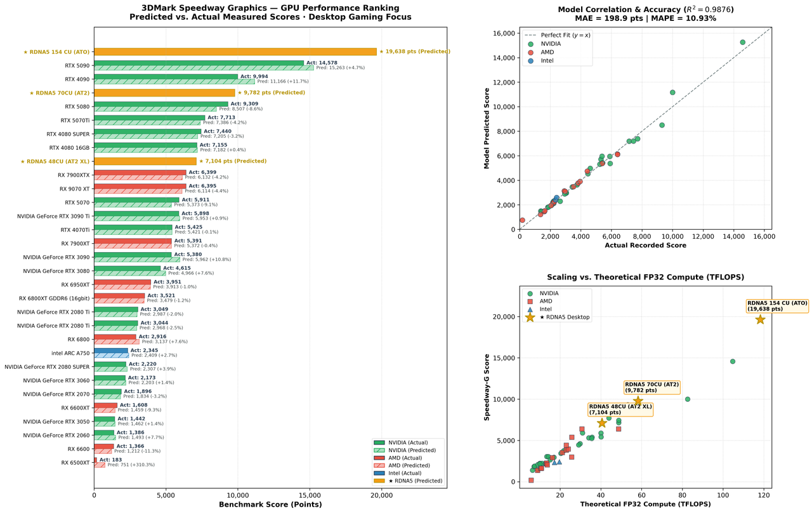This screenshot has height=513, width=812.
Task: Click the gold star for RDNA5 154 CU
Action: click(x=760, y=319)
